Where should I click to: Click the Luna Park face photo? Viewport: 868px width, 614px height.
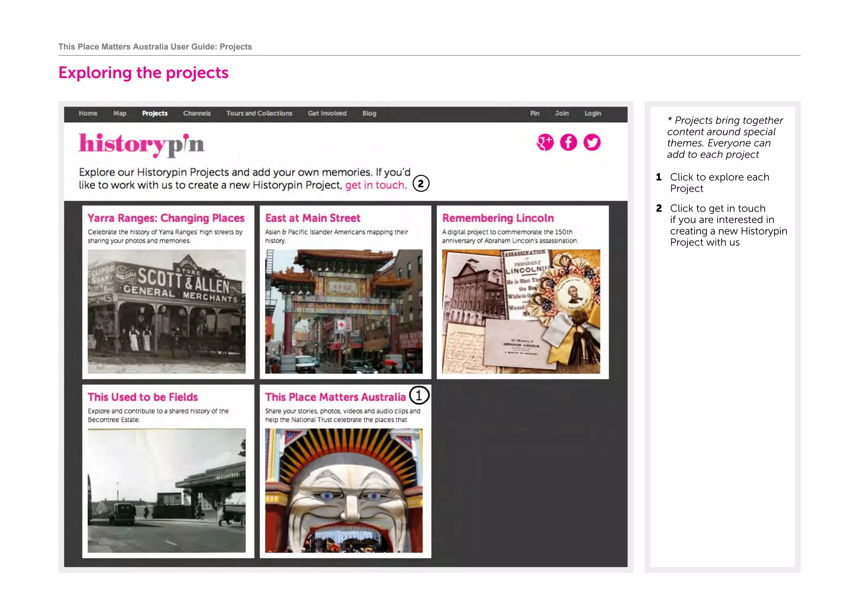click(x=344, y=491)
